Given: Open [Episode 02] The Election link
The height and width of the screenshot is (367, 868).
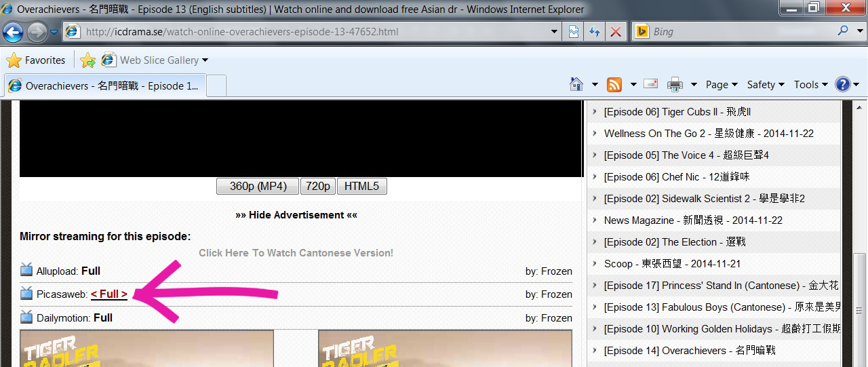Looking at the screenshot, I should (675, 242).
